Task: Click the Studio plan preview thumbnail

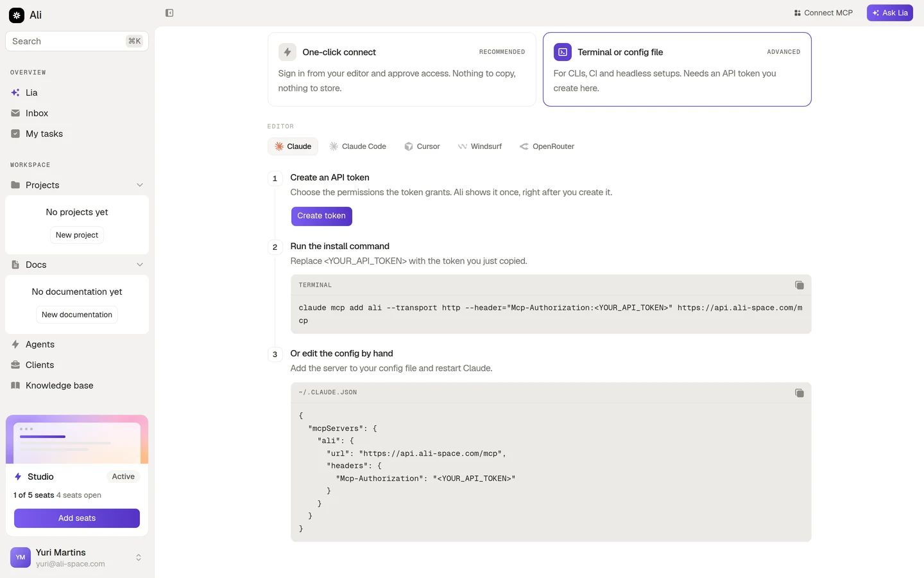Action: click(x=77, y=439)
